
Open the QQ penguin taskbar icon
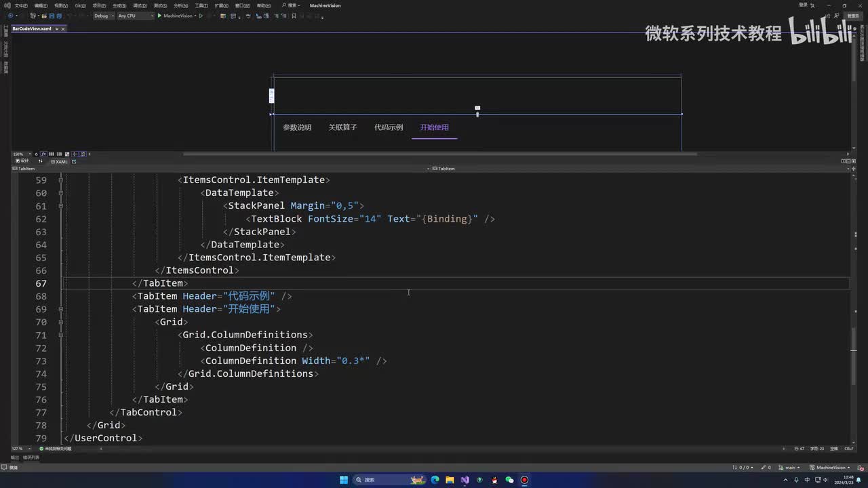(x=494, y=480)
